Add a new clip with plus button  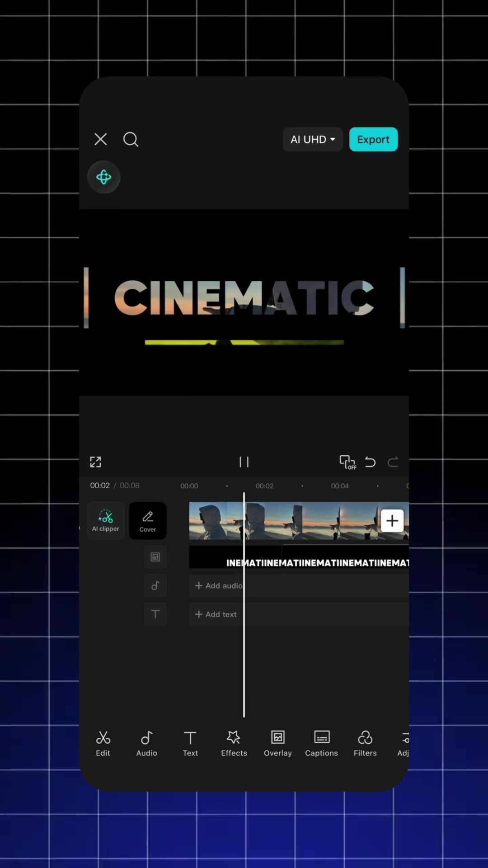(x=392, y=521)
